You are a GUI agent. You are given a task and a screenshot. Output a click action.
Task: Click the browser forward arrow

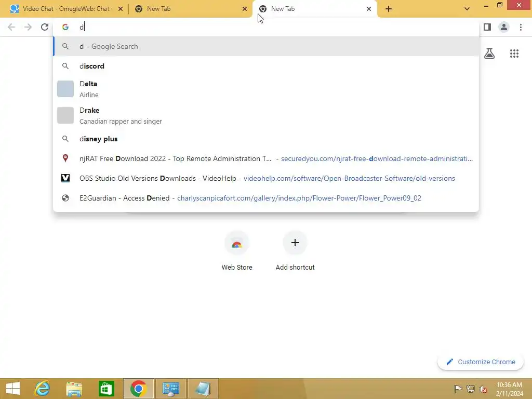point(28,27)
